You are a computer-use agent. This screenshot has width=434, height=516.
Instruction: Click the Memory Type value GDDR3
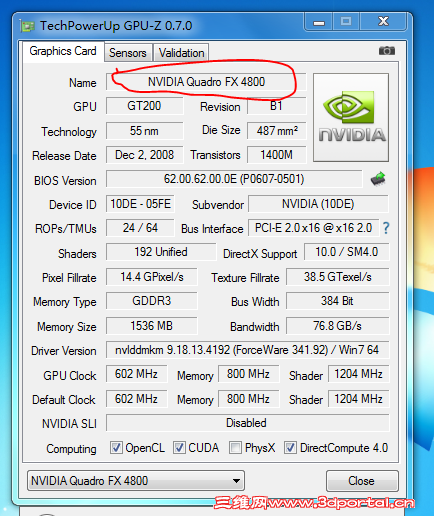[152, 301]
